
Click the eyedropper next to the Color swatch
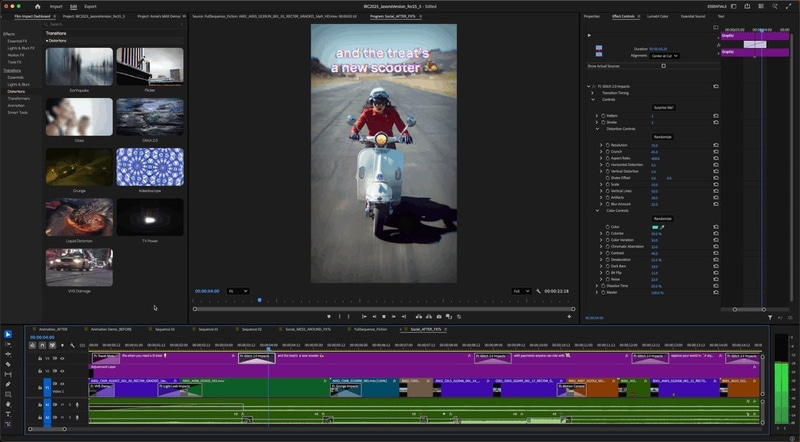click(662, 227)
